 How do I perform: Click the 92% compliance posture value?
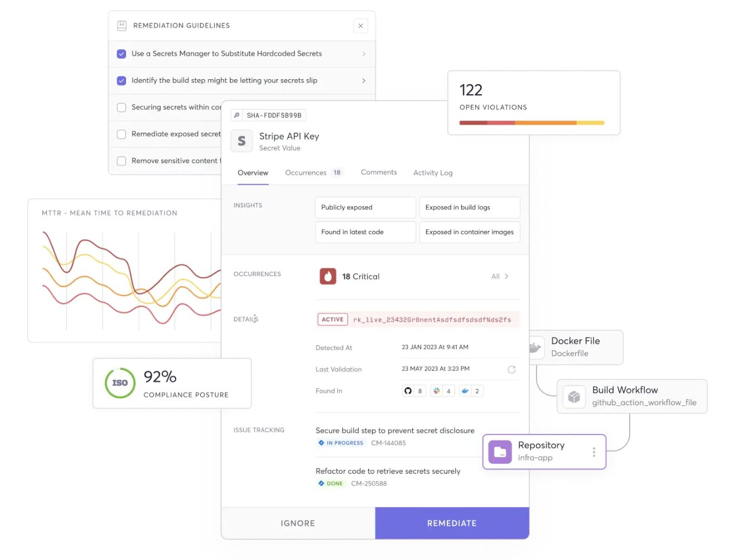(x=160, y=377)
